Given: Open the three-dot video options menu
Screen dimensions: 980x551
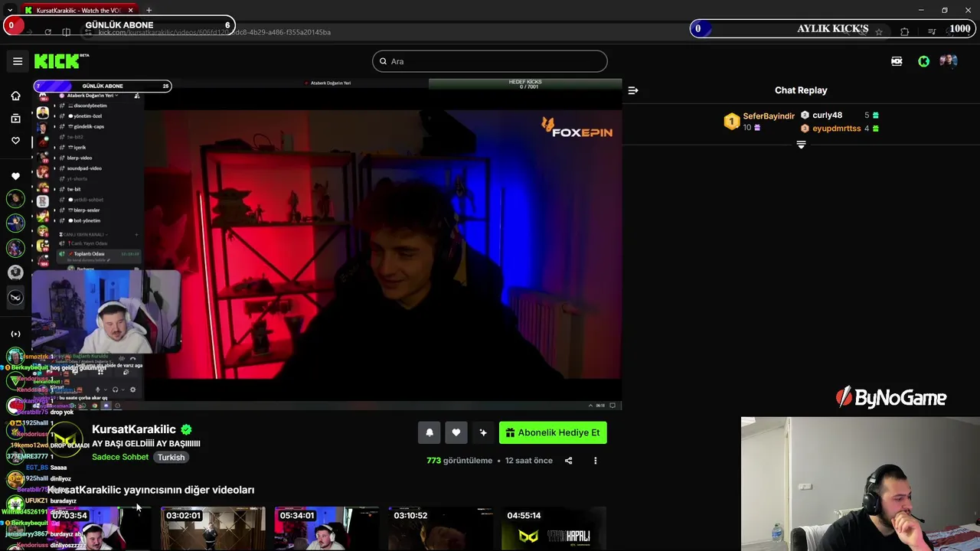Looking at the screenshot, I should [595, 461].
